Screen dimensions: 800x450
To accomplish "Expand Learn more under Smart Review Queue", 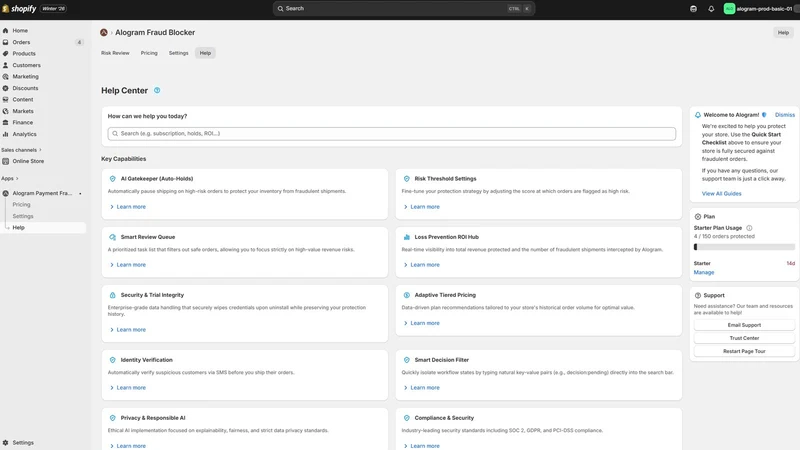I will (128, 265).
